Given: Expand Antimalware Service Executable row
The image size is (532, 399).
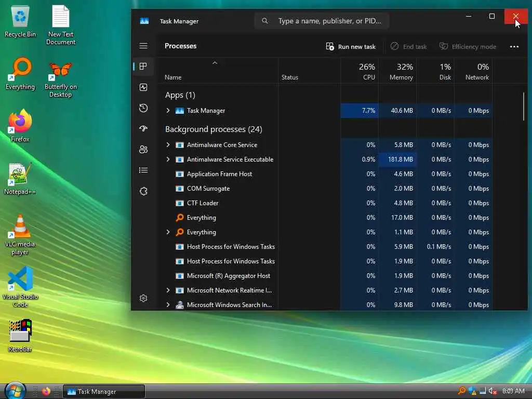Looking at the screenshot, I should [168, 159].
